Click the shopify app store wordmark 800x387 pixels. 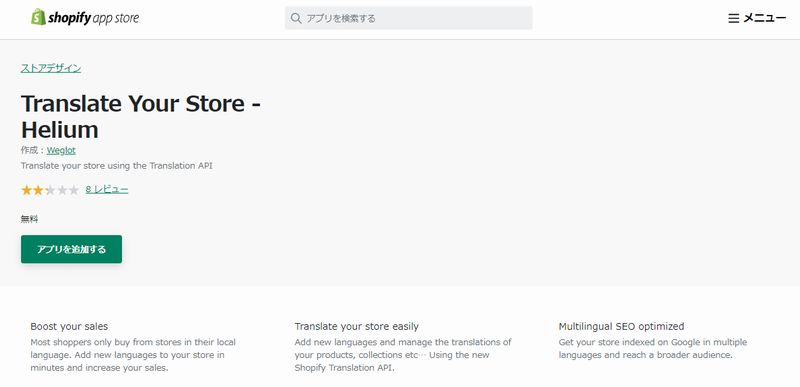93,18
